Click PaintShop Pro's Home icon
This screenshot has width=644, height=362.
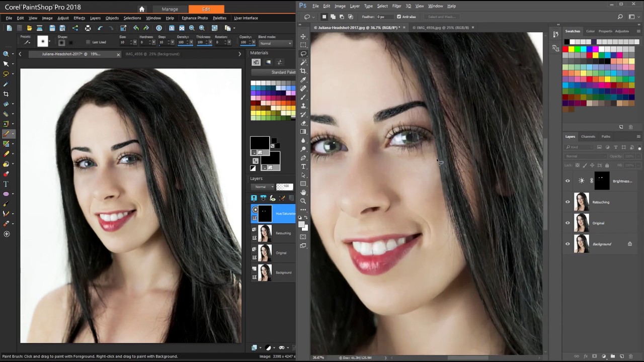pos(142,9)
